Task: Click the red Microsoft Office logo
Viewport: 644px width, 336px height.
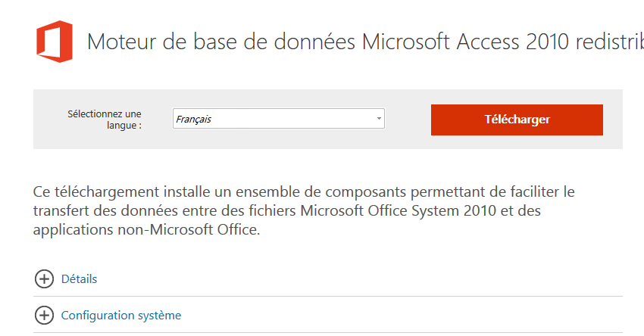Action: (x=55, y=42)
